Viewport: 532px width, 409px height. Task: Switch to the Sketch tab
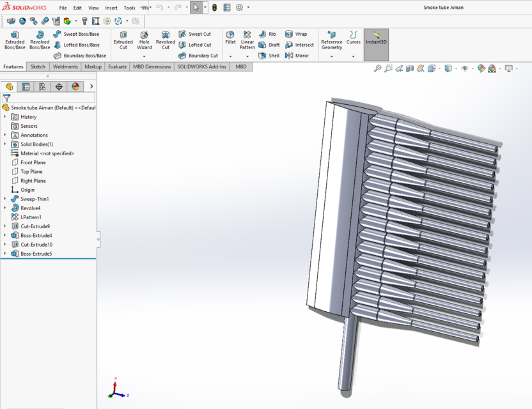[37, 66]
